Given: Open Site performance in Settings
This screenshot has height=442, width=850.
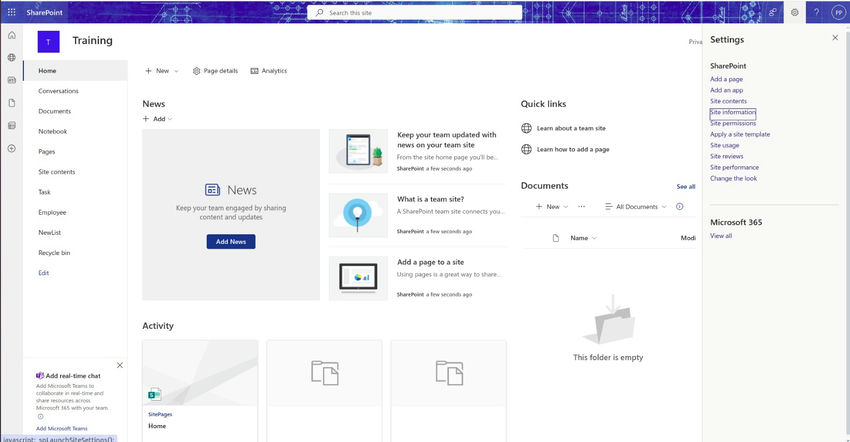Looking at the screenshot, I should pyautogui.click(x=735, y=167).
